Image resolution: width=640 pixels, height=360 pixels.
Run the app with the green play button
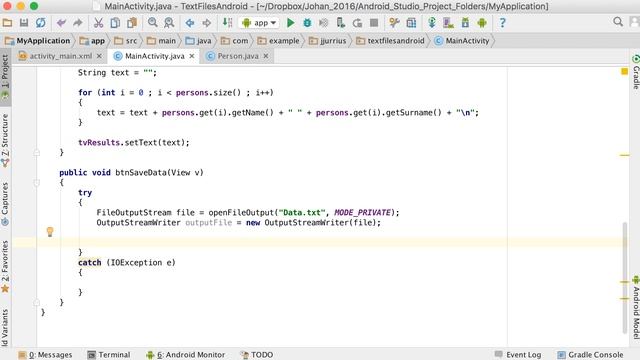(x=291, y=23)
